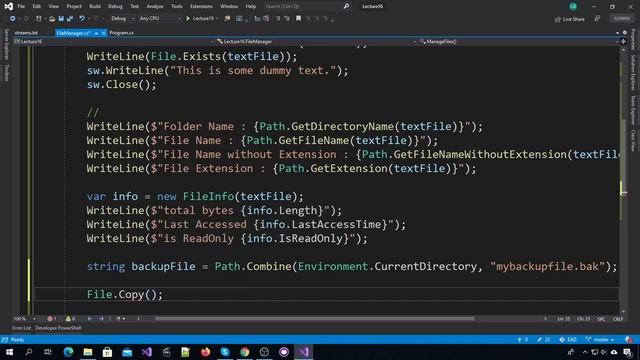Click the Toolbox side tab
Image resolution: width=640 pixels, height=360 pixels.
click(6, 73)
